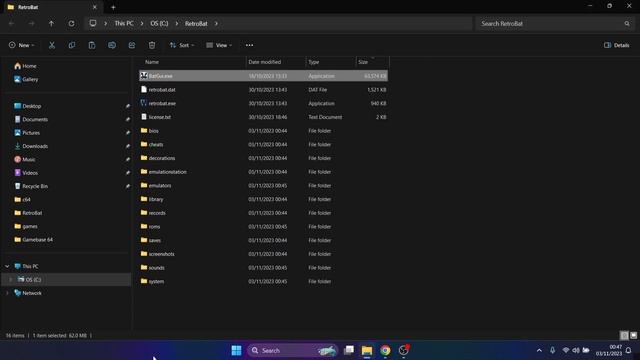Viewport: 640px width, 360px height.
Task: Open the See more ellipsis menu
Action: pyautogui.click(x=249, y=45)
